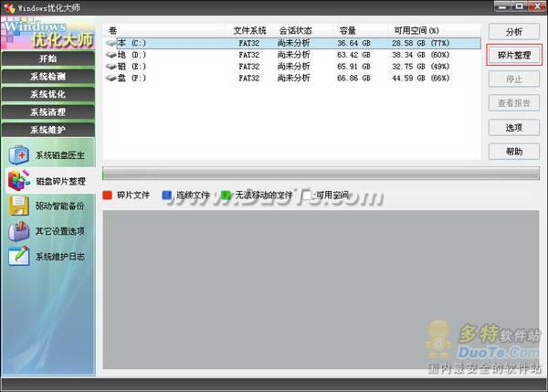Click the drive icon for volume E:
This screenshot has width=548, height=392.
click(111, 67)
